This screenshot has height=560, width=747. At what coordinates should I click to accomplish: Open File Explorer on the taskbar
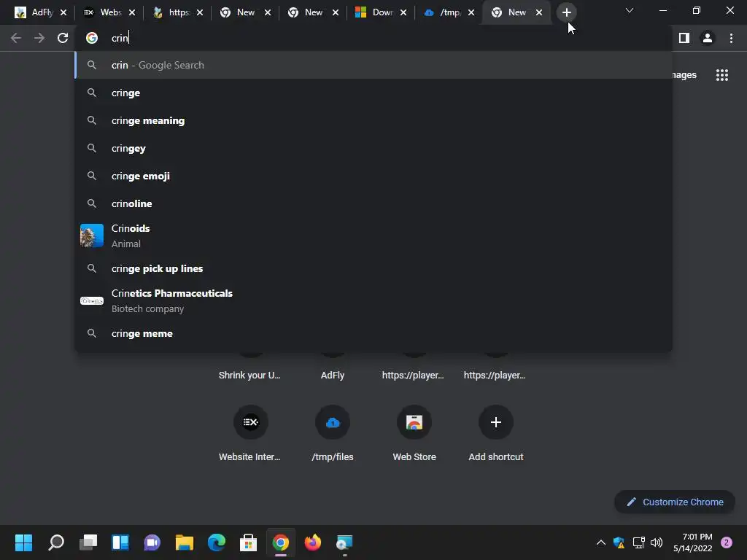click(185, 542)
